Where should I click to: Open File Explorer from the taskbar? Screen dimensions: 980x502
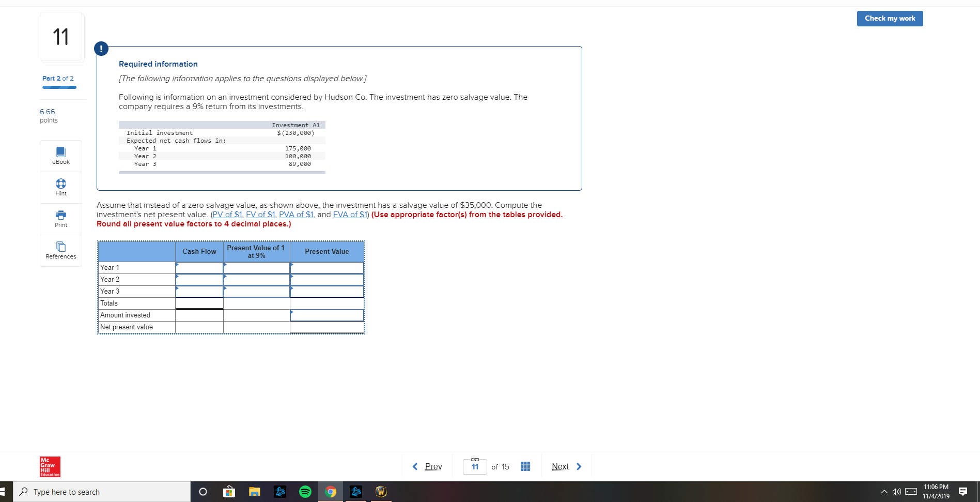click(x=254, y=492)
